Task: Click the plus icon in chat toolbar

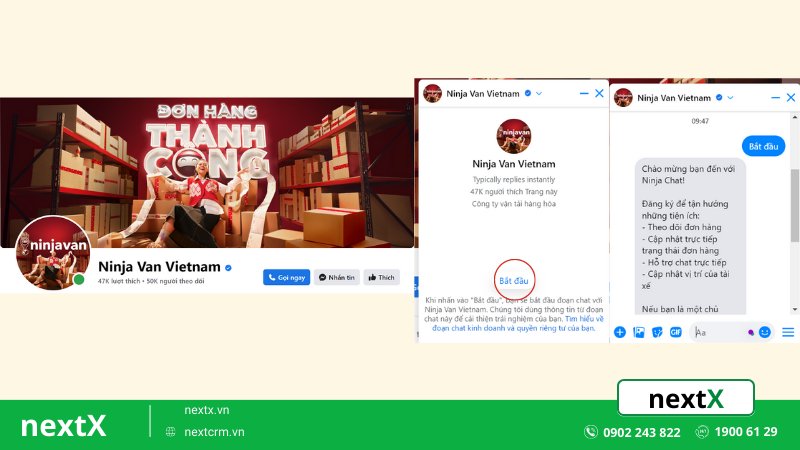Action: point(620,332)
